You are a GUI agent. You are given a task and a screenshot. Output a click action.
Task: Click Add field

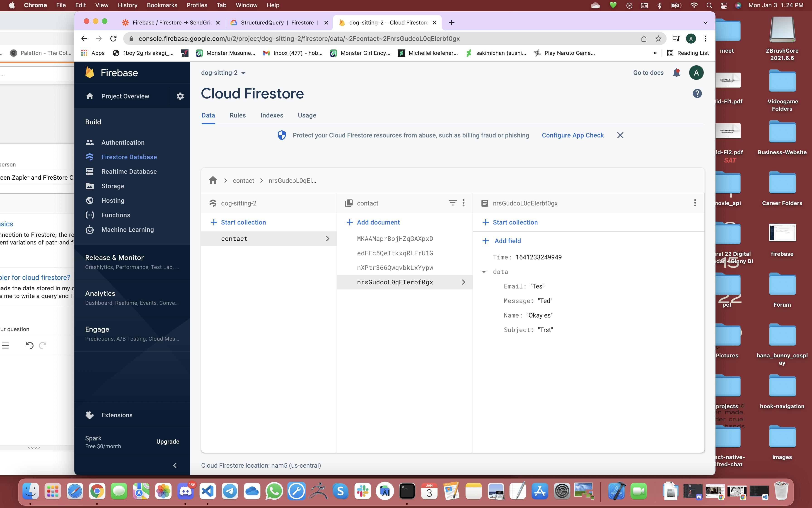501,241
